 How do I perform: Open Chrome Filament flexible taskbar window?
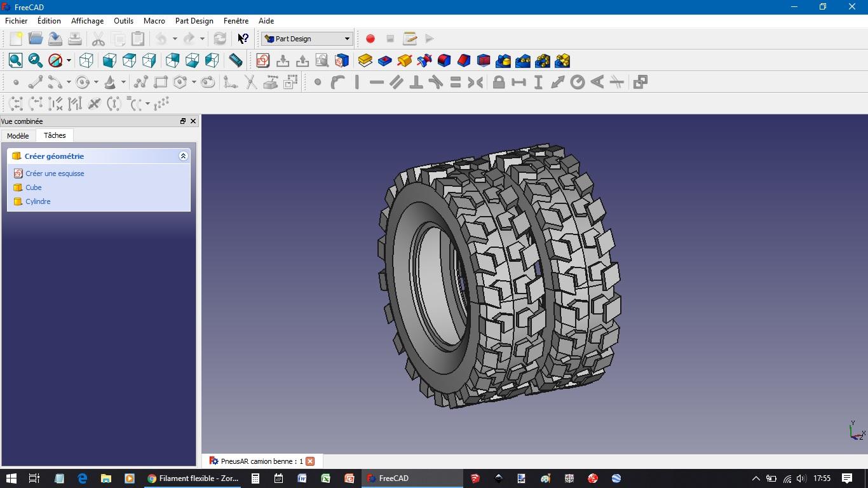(193, 478)
